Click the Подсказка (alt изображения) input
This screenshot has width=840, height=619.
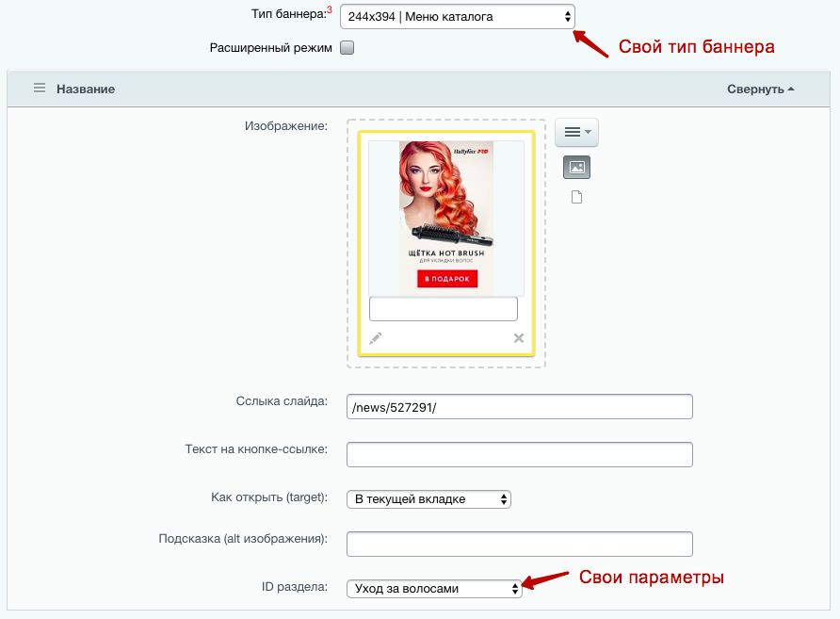point(519,544)
